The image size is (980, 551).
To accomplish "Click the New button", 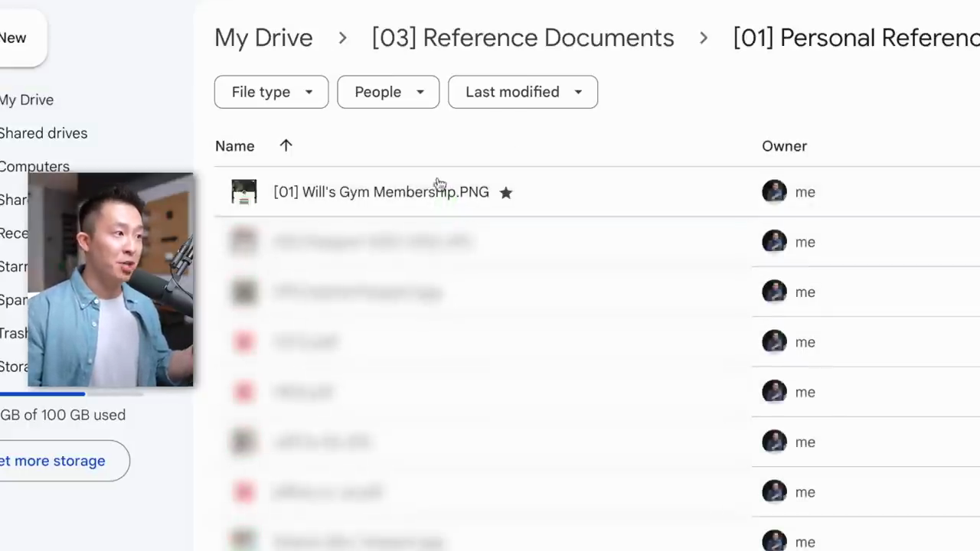I will pos(15,38).
